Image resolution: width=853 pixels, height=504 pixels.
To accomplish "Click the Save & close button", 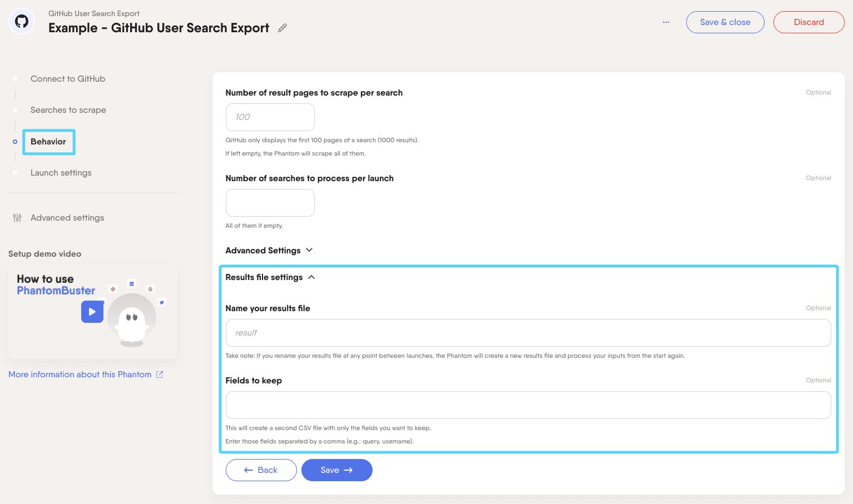I will (725, 22).
